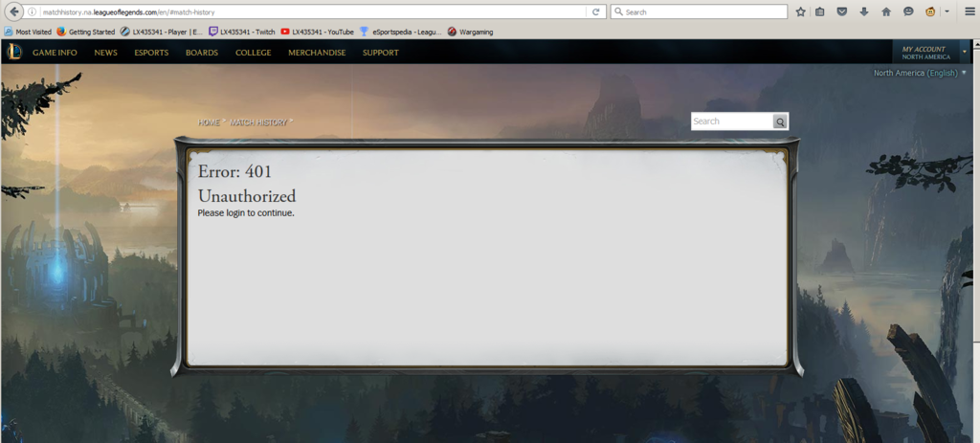980x443 pixels.
Task: Click the League of Legends logo
Action: coord(13,52)
